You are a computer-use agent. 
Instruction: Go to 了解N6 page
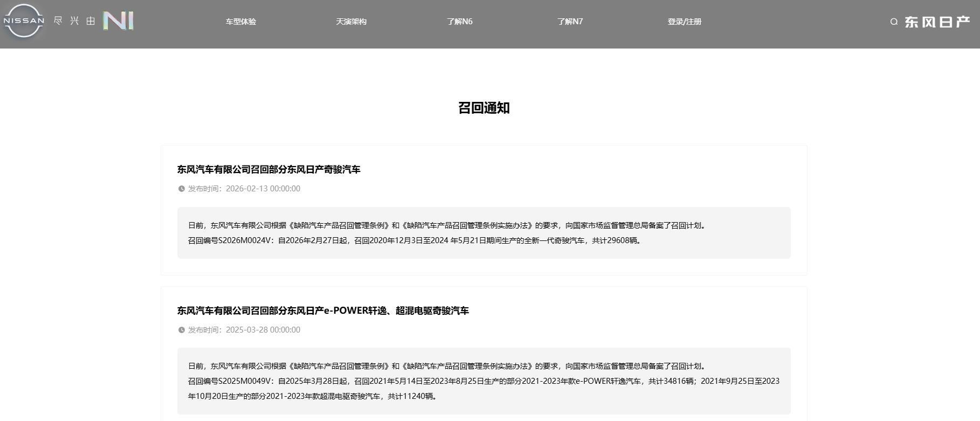pos(460,22)
